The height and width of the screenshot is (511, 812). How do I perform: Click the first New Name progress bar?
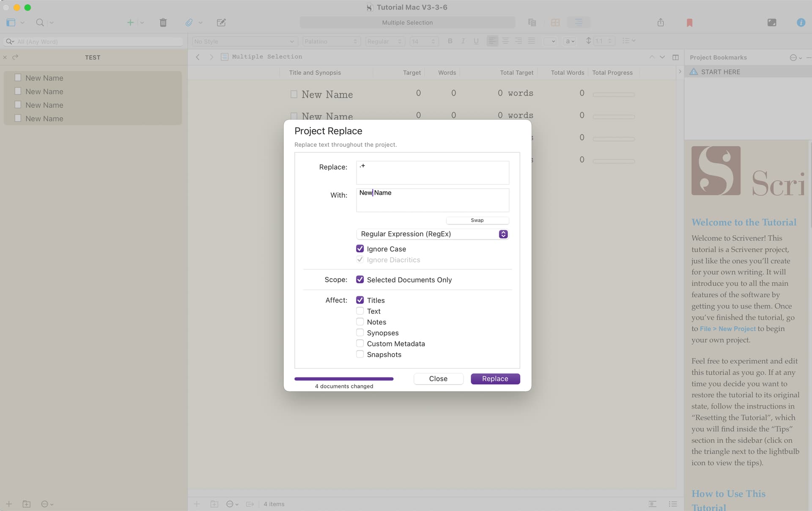614,94
